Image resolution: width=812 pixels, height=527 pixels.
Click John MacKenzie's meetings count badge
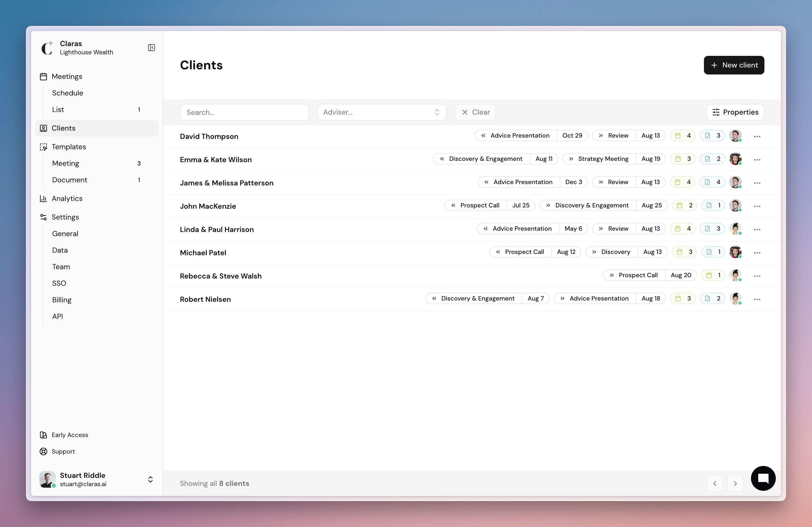click(685, 205)
